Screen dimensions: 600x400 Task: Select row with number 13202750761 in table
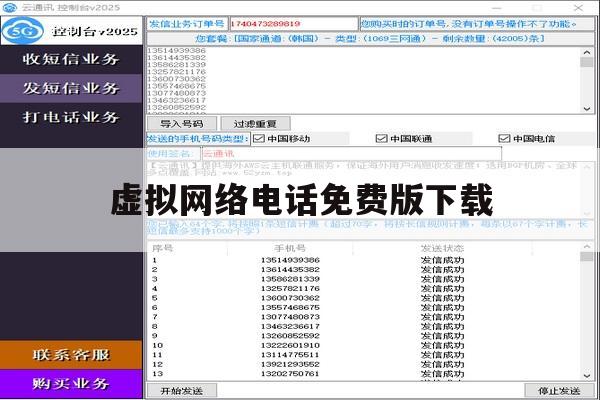364,374
